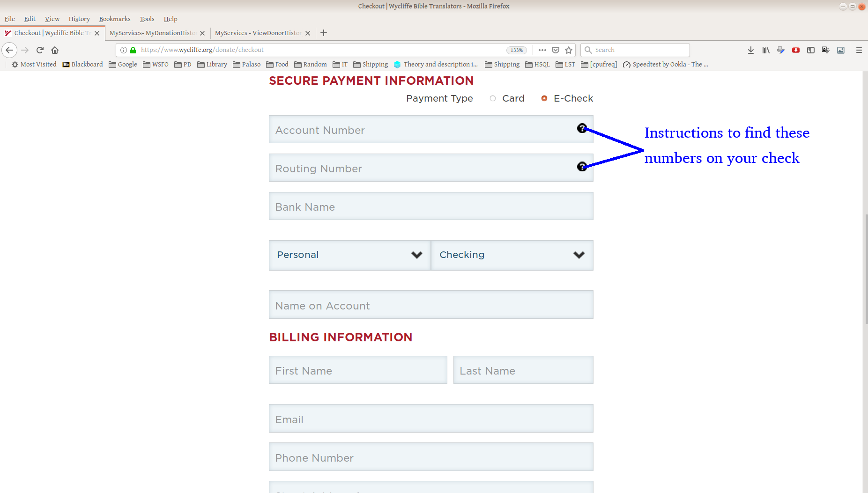
Task: Open the Google bookmarks folder
Action: [x=123, y=65]
